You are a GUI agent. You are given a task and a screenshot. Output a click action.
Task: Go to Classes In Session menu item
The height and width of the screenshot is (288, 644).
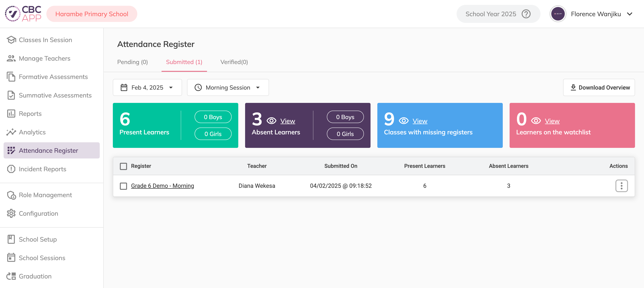[52, 40]
